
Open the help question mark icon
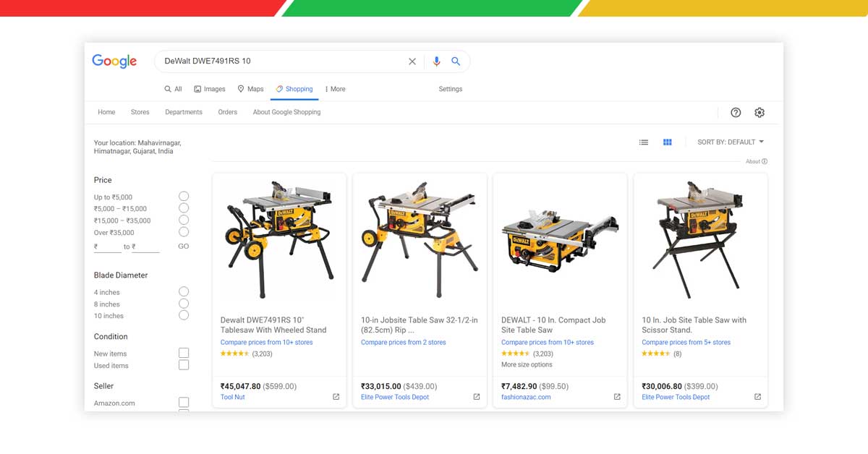coord(736,113)
